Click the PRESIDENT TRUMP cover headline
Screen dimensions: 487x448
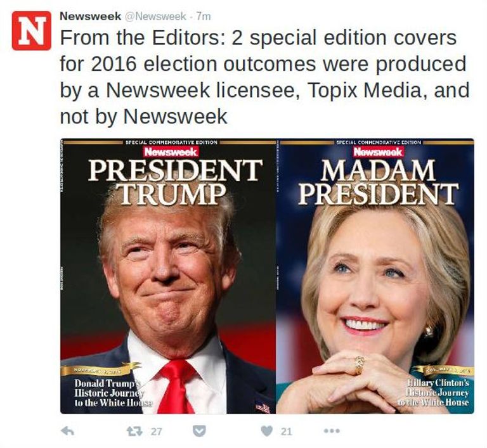coord(174,181)
